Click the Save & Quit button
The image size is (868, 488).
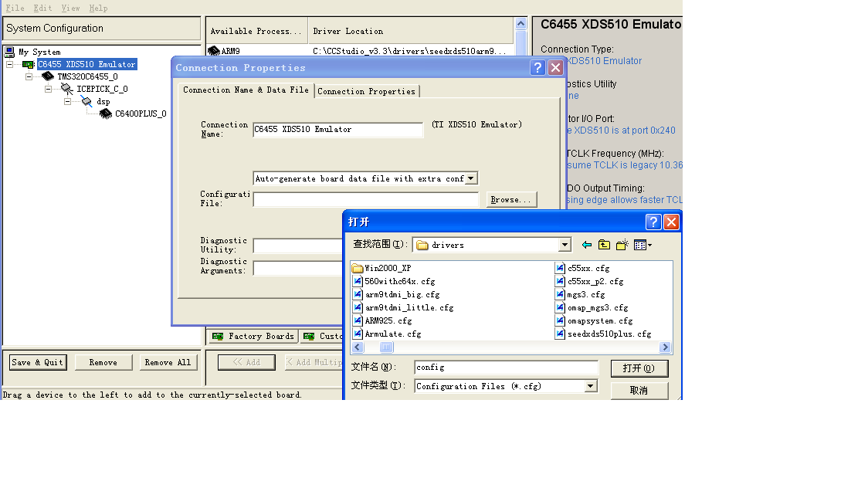click(38, 362)
